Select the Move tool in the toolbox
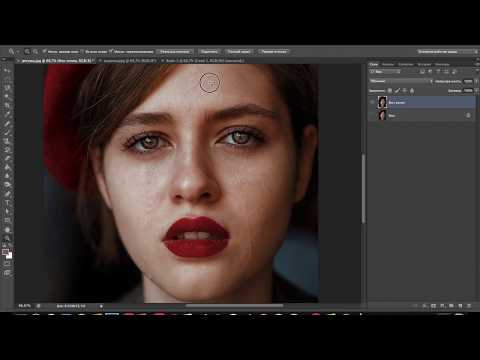Viewport: 480px width, 360px height. point(7,71)
